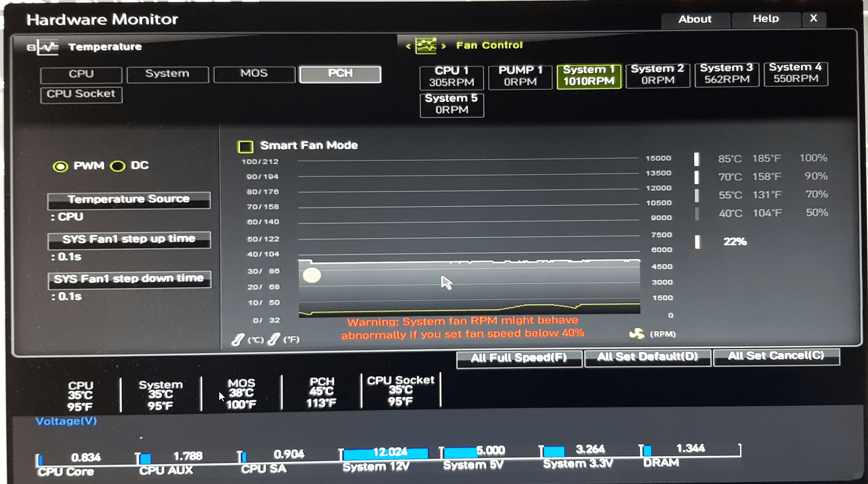Enable the Smart Fan Mode checkbox
This screenshot has height=484, width=868.
(x=245, y=147)
